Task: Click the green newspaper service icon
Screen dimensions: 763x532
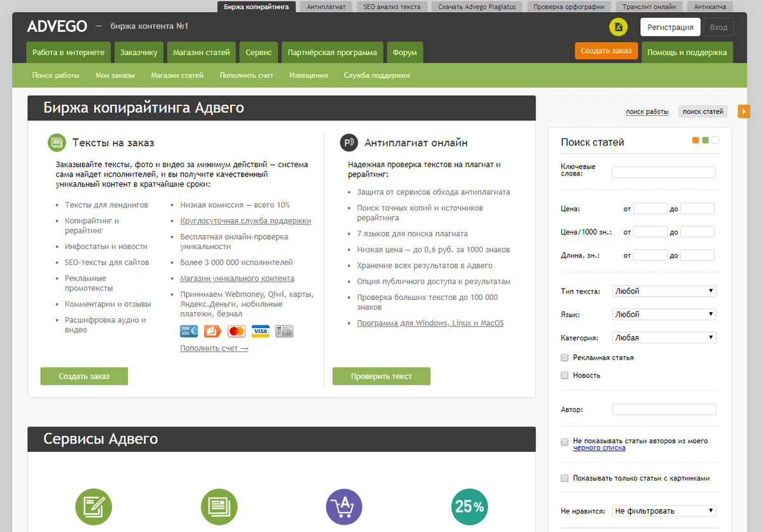Action: coord(219,507)
